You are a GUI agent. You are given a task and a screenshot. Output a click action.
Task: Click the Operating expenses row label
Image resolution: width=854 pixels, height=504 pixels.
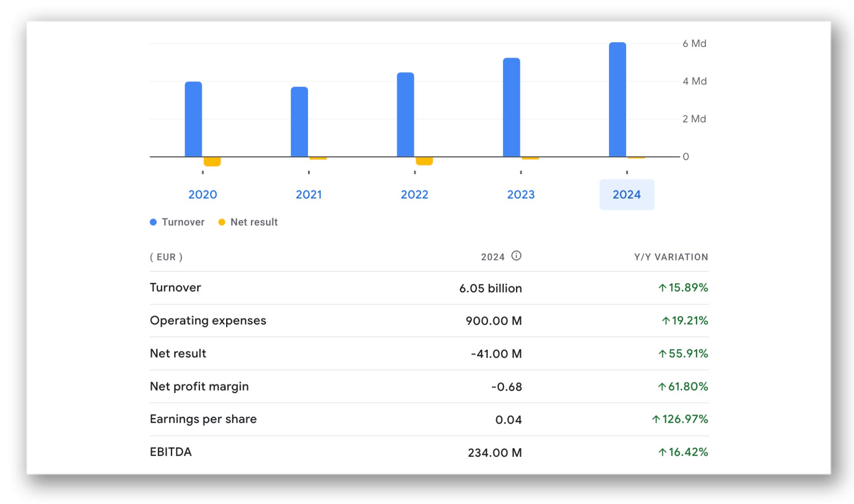click(208, 321)
